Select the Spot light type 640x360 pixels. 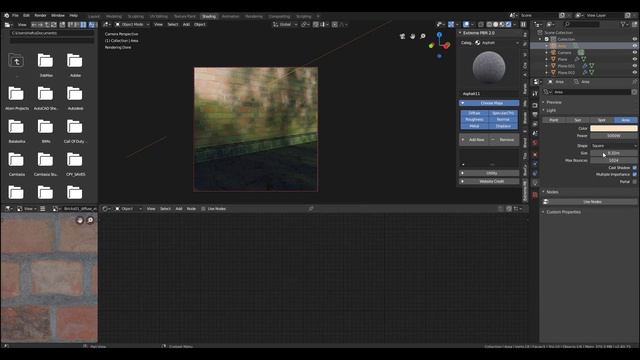click(602, 120)
